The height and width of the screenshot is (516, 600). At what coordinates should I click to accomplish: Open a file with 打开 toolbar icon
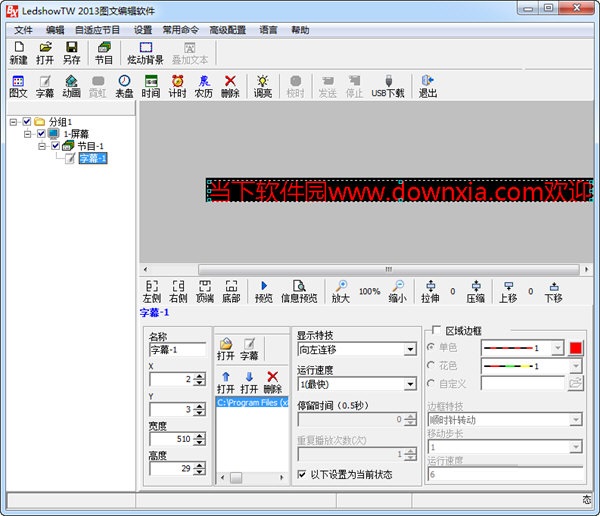point(45,53)
